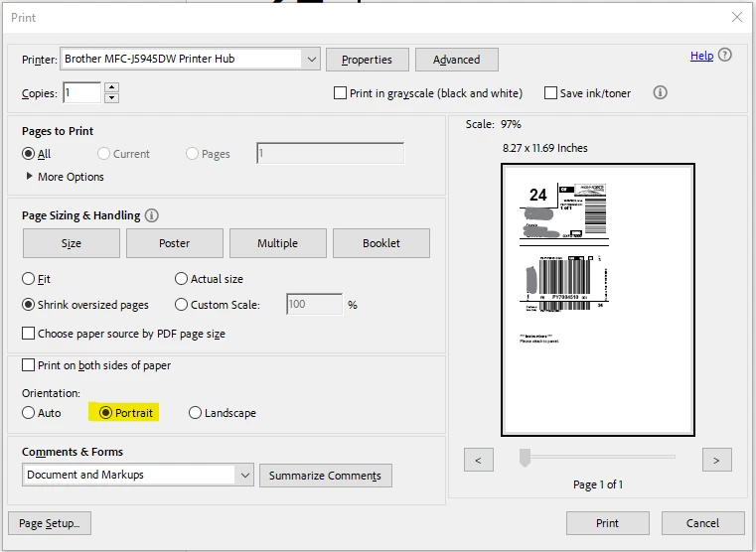Click the page preview slider handle
The height and width of the screenshot is (552, 756).
[x=526, y=458]
